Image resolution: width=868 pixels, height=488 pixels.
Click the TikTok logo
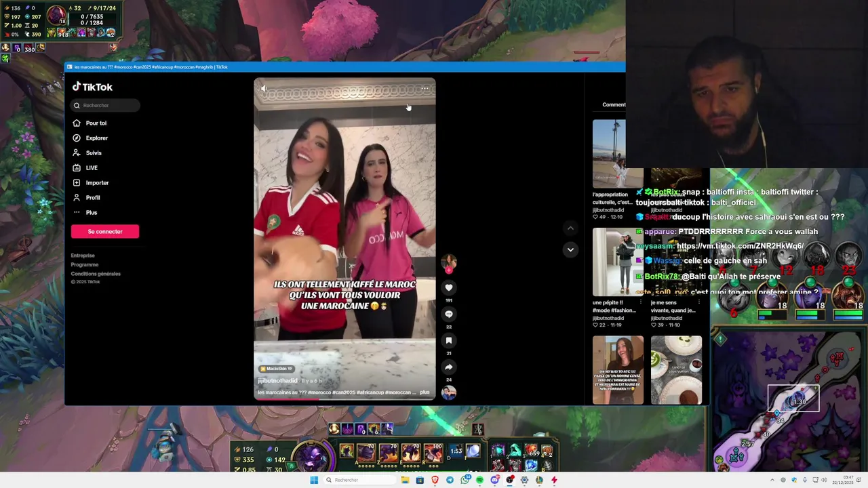92,87
